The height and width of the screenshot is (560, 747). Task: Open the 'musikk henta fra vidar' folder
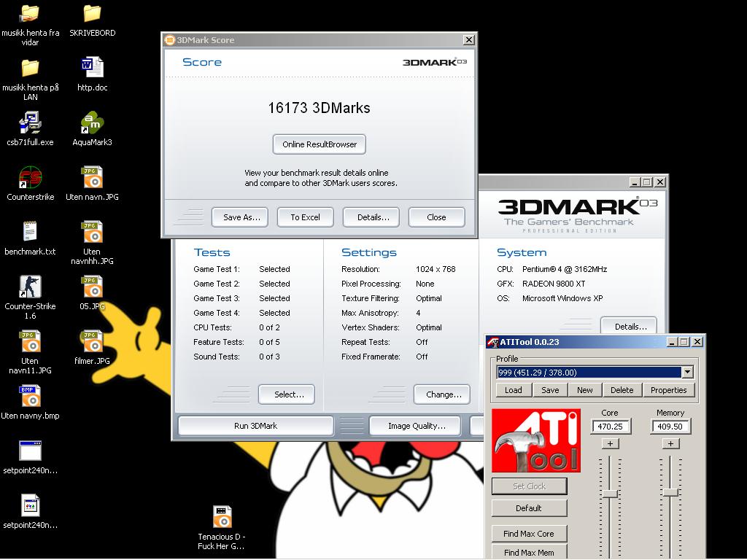(x=30, y=15)
